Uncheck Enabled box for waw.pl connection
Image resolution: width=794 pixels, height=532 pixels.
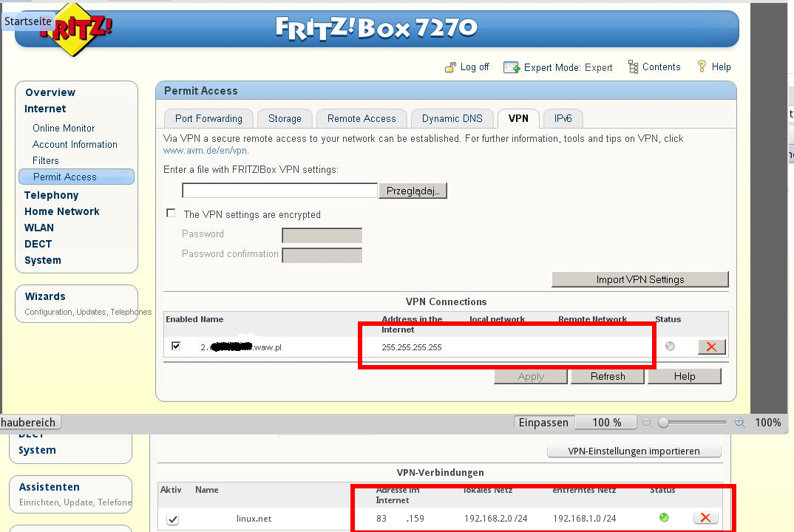(176, 346)
